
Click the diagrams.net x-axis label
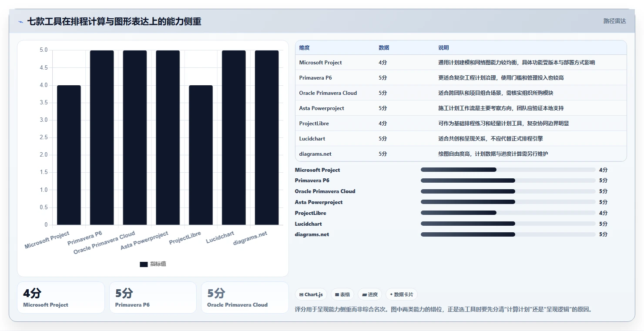pyautogui.click(x=250, y=237)
